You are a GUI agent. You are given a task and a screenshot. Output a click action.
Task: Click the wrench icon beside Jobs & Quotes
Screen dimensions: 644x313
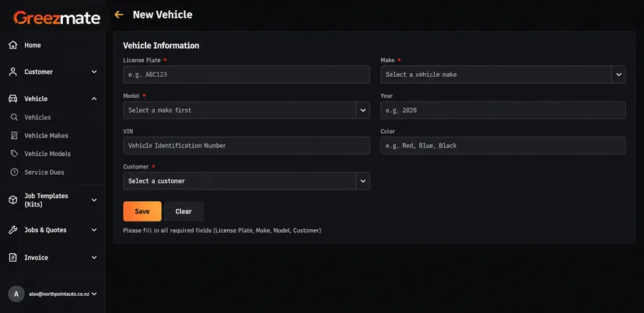(x=13, y=230)
